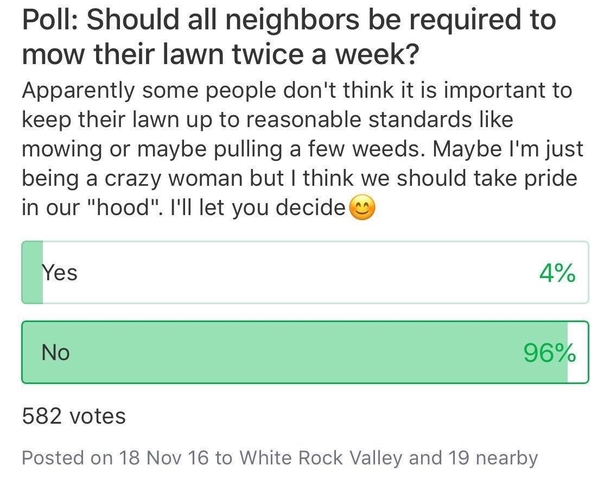Click "neighbors" in the poll title
This screenshot has width=610, height=478.
pos(293,19)
